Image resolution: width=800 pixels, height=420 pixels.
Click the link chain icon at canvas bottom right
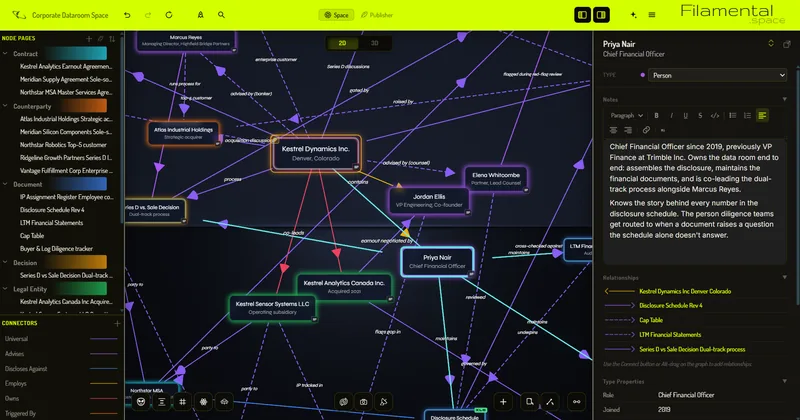[x=577, y=402]
